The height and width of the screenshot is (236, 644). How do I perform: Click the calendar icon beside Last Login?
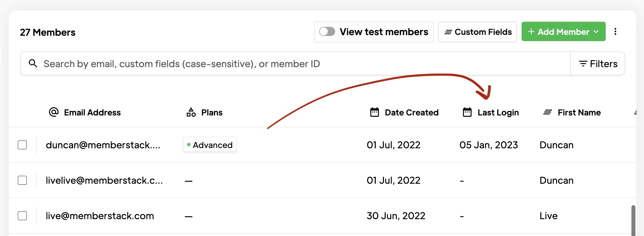(467, 112)
